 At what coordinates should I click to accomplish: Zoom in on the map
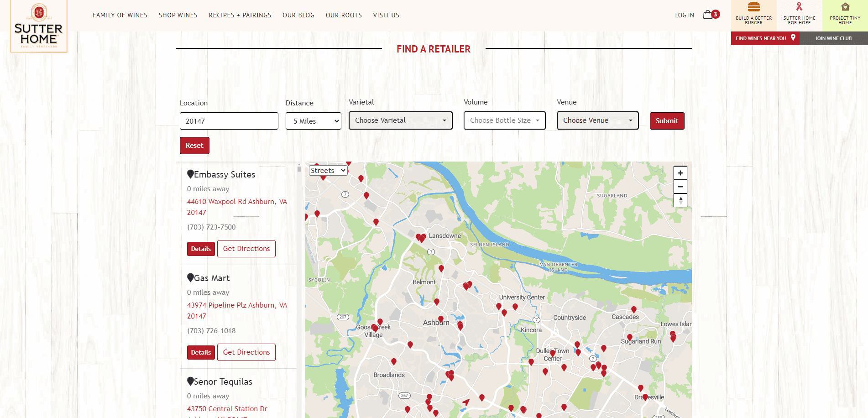coord(680,173)
